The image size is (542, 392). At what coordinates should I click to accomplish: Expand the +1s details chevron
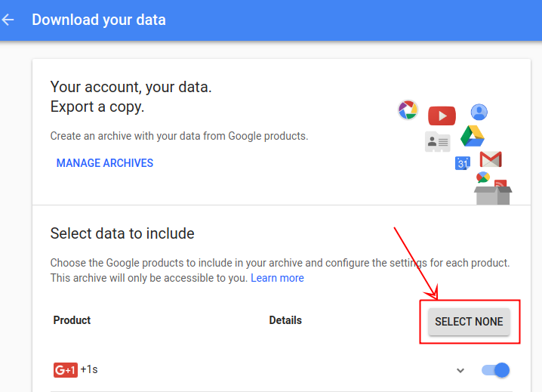point(460,370)
